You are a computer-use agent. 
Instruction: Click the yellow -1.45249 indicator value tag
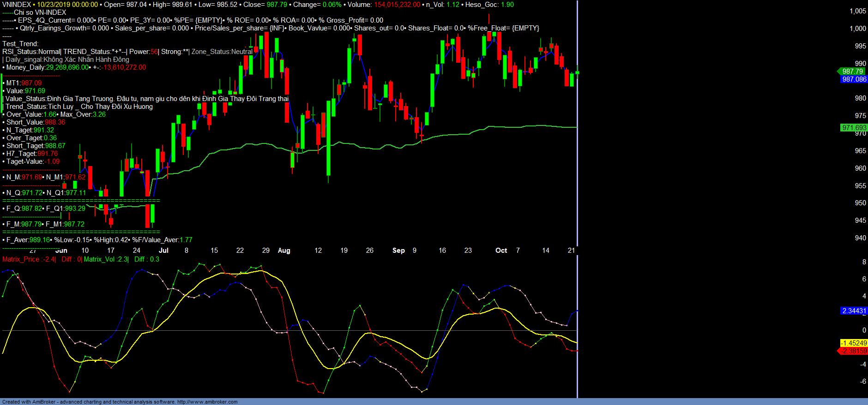tap(854, 343)
